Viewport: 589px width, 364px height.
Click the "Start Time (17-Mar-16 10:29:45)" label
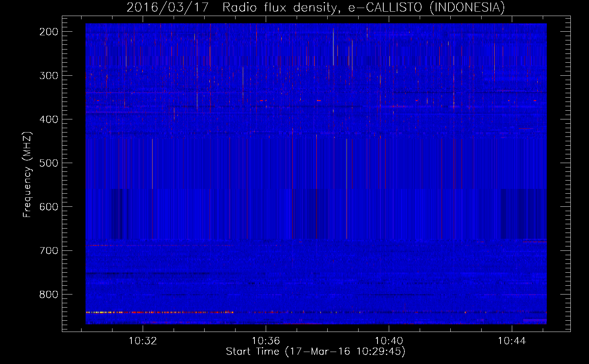coord(316,352)
